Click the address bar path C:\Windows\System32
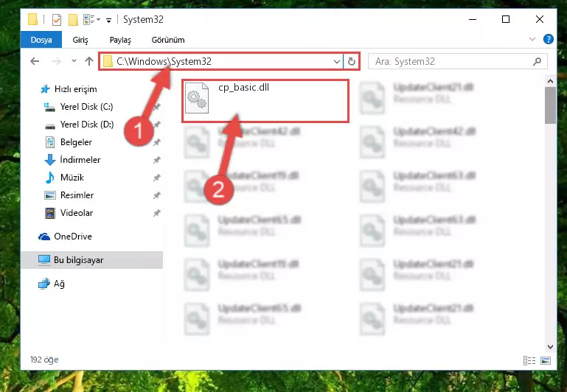This screenshot has width=567, height=392. (x=164, y=61)
